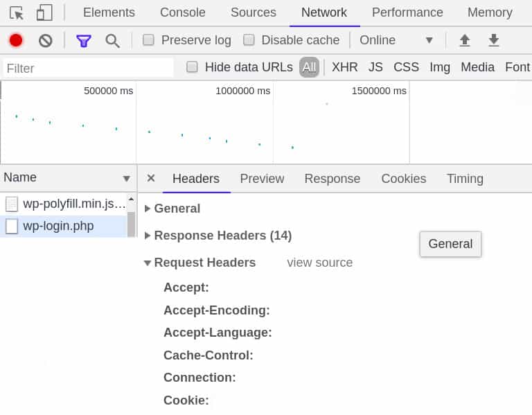This screenshot has width=532, height=415.
Task: Enable the Preserve log checkbox
Action: (x=148, y=40)
